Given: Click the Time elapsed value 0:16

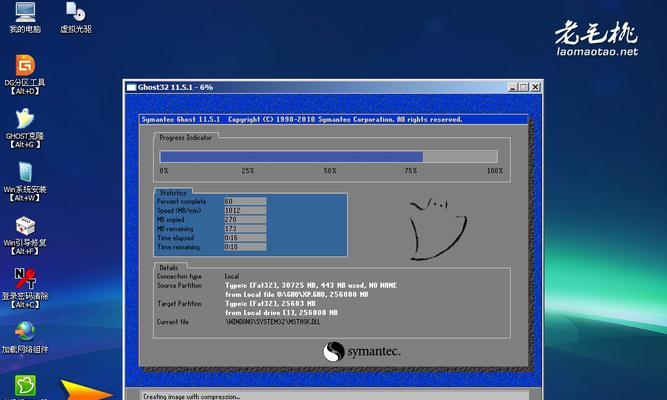Looking at the screenshot, I should pos(245,238).
